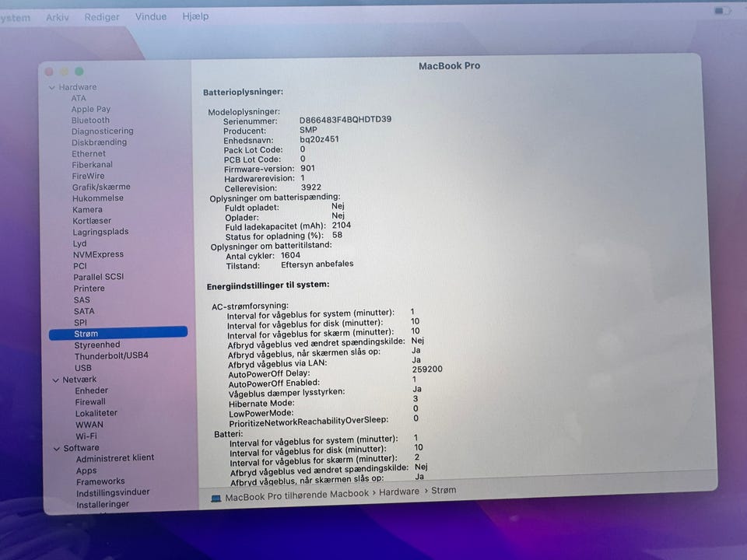Select Hukommelse in the sidebar
The width and height of the screenshot is (747, 560).
point(98,198)
